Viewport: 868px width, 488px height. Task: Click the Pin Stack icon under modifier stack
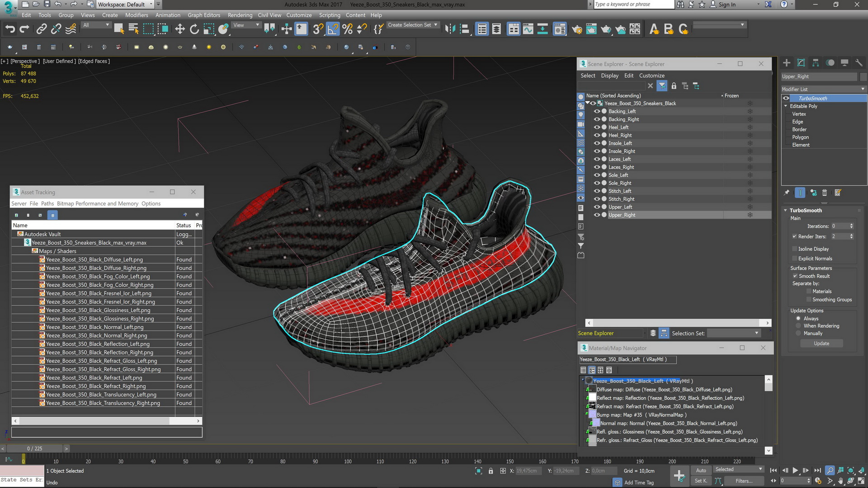[787, 192]
